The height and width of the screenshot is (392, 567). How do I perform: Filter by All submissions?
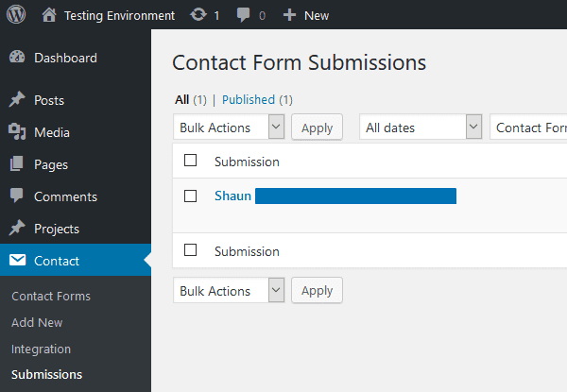(181, 99)
